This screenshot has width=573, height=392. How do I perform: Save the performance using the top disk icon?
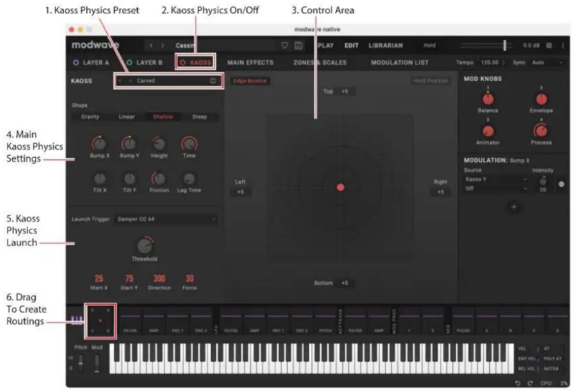point(298,45)
